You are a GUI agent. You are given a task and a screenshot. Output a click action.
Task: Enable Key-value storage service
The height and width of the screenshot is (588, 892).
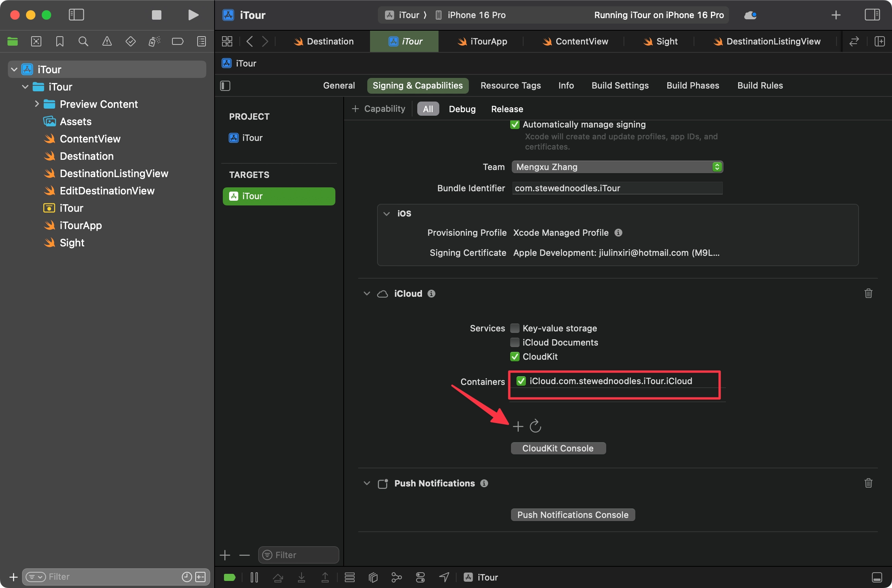[515, 328]
